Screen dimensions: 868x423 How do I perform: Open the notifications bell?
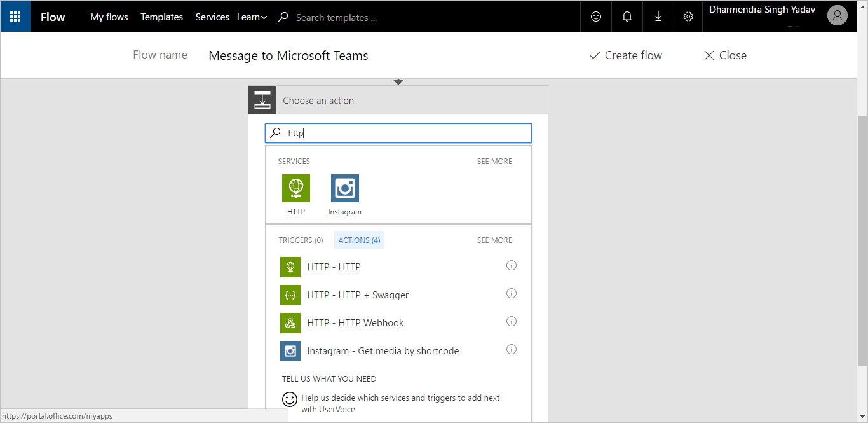pos(627,17)
